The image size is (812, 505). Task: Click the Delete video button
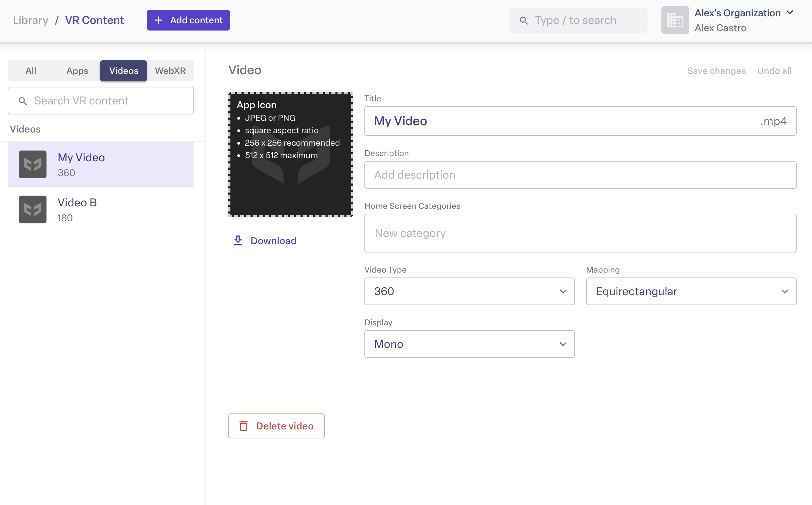click(277, 426)
